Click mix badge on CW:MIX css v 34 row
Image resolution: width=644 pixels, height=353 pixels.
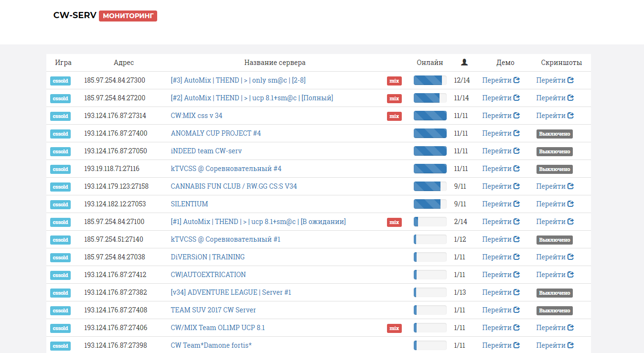pos(394,116)
